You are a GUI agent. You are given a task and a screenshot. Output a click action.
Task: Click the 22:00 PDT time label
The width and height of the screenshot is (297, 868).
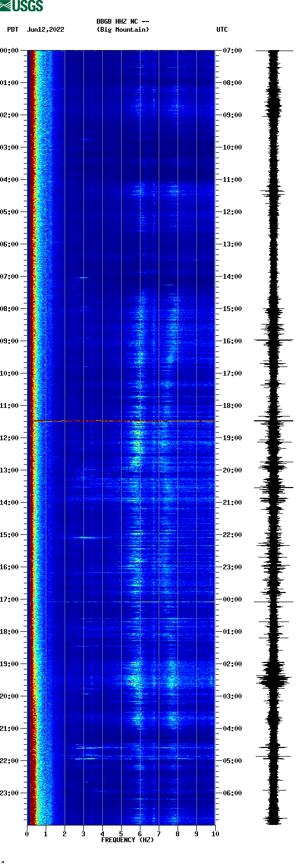[10, 761]
